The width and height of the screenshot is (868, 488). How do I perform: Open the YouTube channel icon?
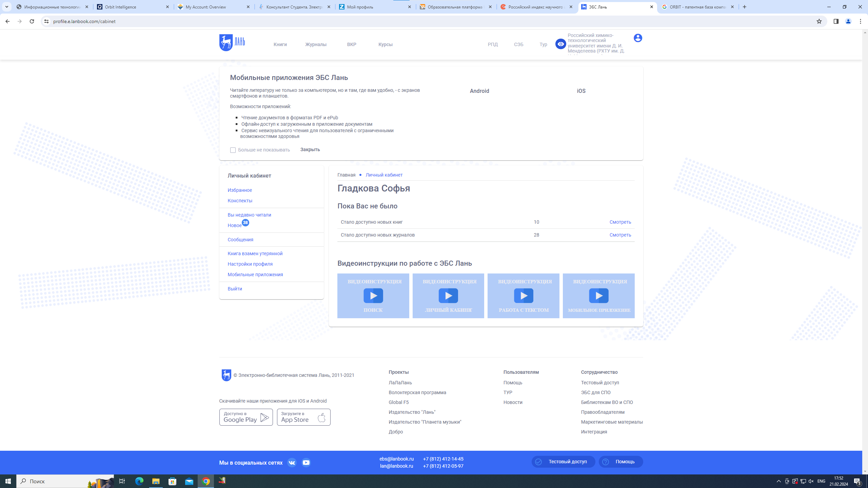(306, 463)
